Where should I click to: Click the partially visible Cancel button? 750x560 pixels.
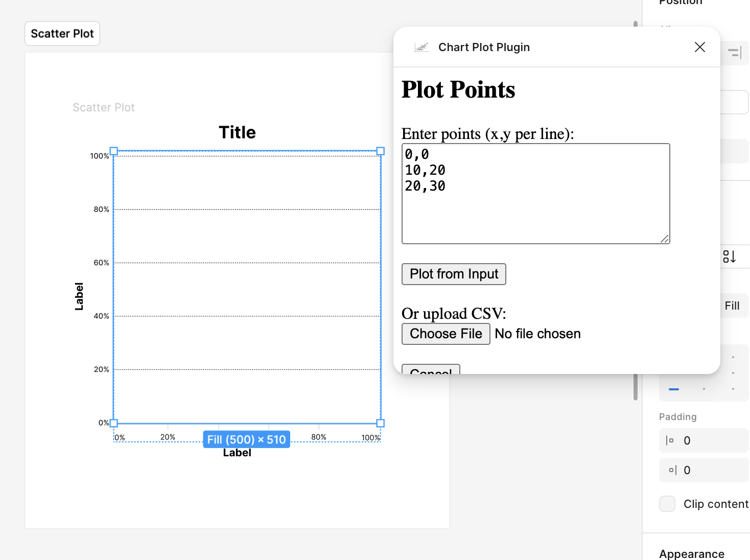click(x=431, y=369)
